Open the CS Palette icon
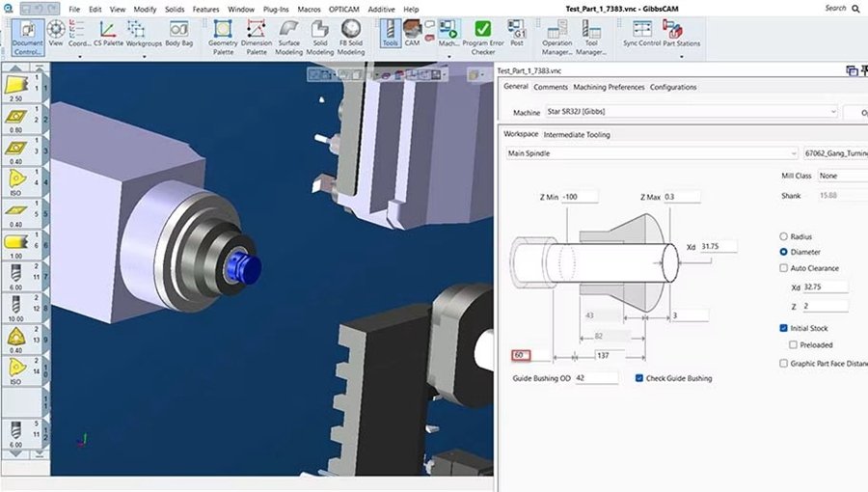 tap(108, 34)
